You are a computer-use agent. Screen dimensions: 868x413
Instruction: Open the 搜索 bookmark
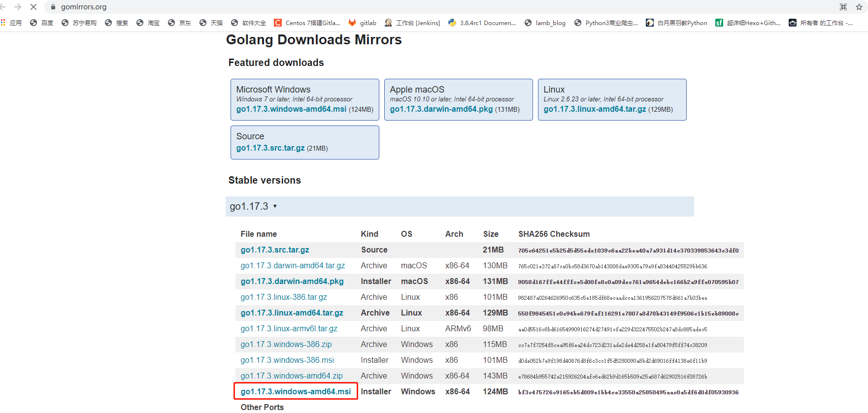[x=116, y=23]
